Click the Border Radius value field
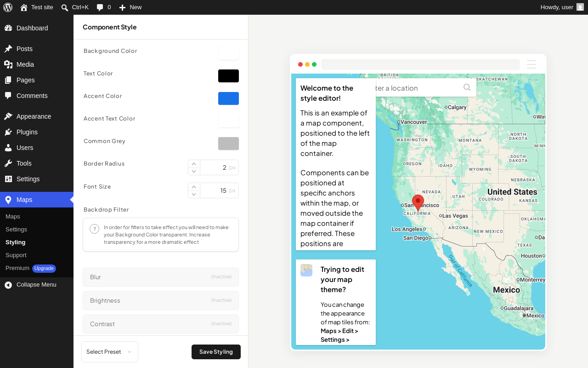 coord(219,167)
